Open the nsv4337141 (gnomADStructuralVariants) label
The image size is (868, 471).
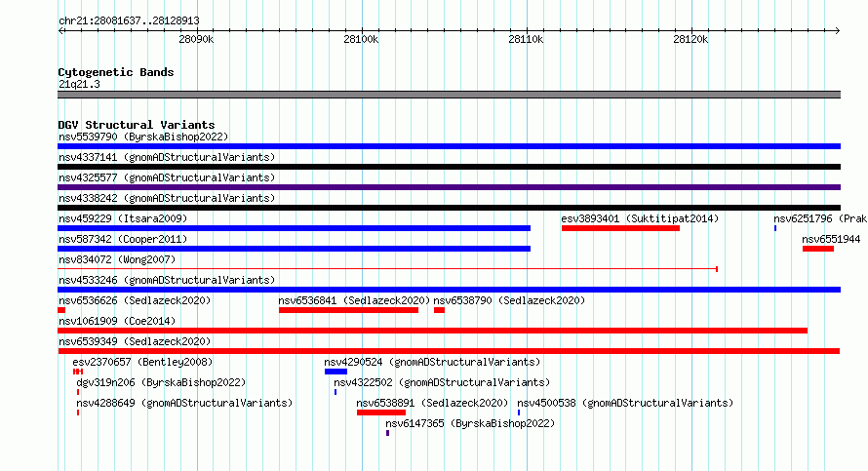click(167, 157)
